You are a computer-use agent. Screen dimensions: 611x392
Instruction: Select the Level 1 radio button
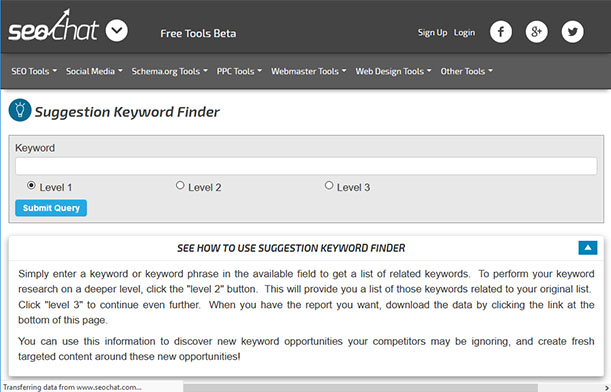[31, 185]
